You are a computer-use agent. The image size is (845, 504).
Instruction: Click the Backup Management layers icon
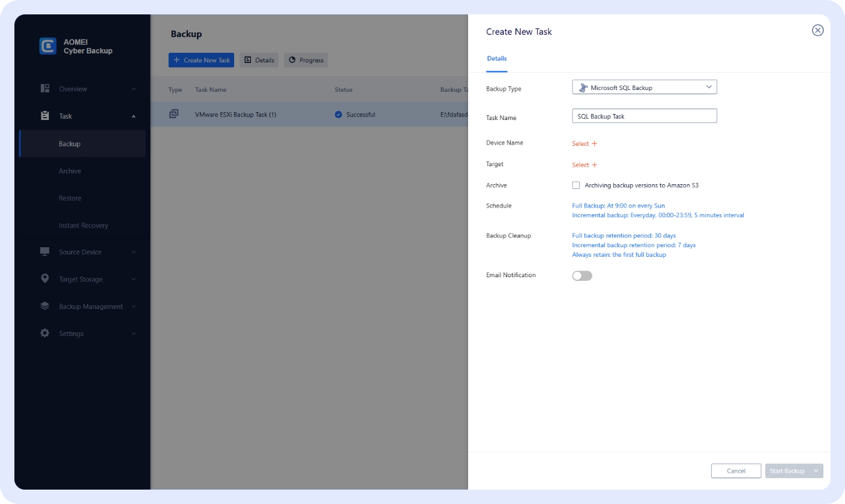45,306
